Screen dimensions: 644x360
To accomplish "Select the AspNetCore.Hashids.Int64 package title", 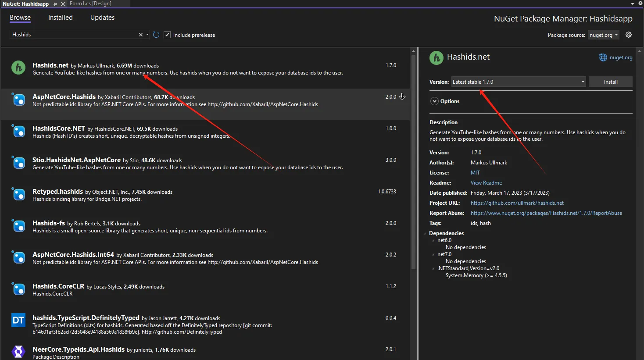I will click(73, 255).
